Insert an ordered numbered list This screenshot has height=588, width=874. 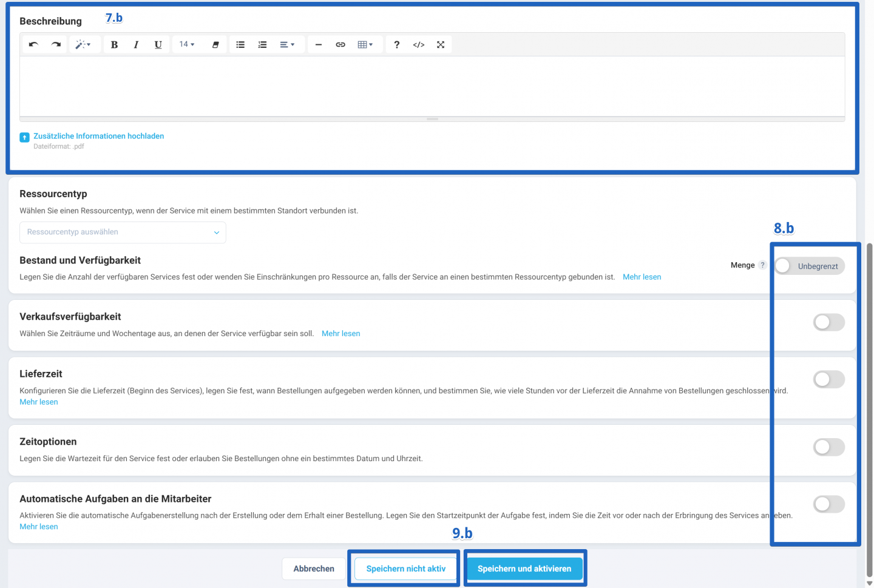[262, 44]
